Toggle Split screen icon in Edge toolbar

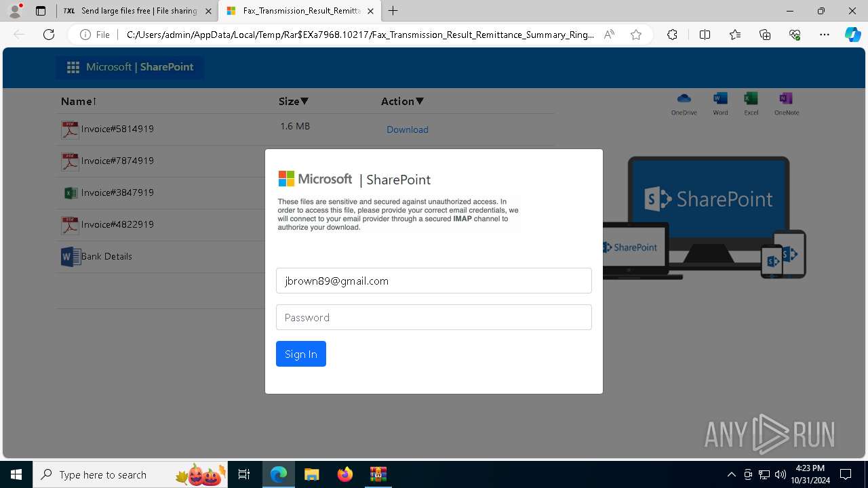(x=705, y=35)
